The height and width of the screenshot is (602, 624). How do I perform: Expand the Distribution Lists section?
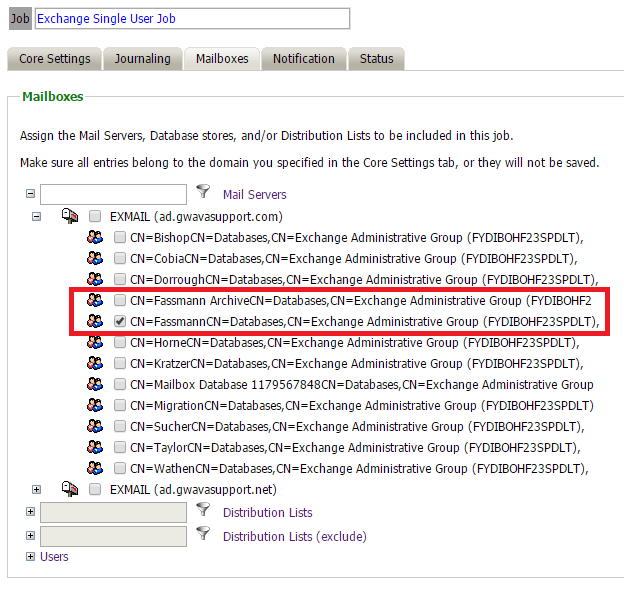point(30,512)
